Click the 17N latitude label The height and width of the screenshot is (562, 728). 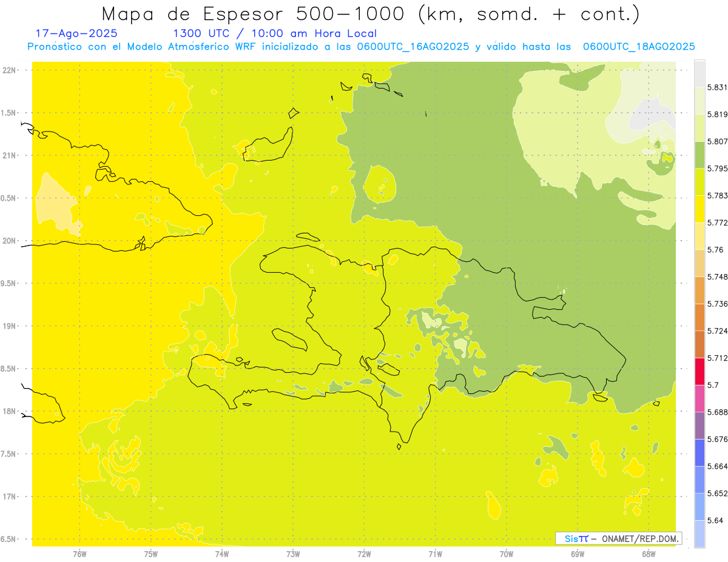tap(10, 497)
